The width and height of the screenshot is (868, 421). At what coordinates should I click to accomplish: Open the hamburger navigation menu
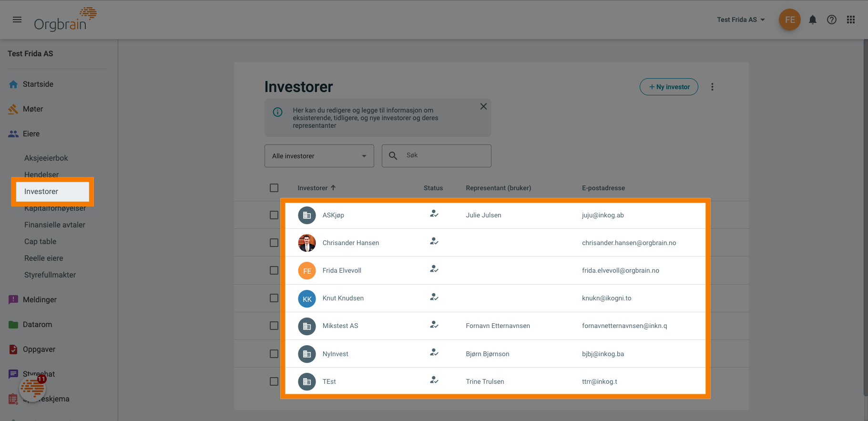pos(17,20)
